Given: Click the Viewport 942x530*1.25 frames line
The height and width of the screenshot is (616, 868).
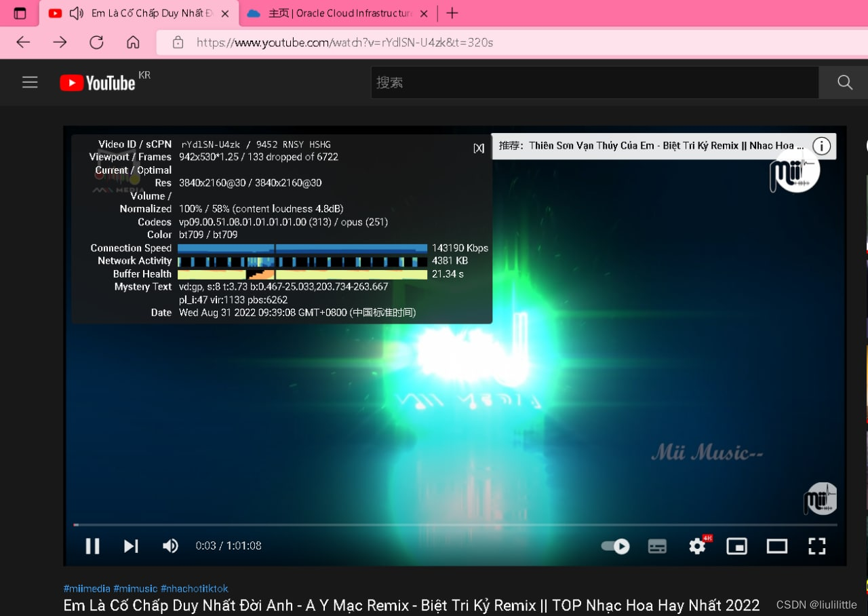Looking at the screenshot, I should click(x=258, y=157).
